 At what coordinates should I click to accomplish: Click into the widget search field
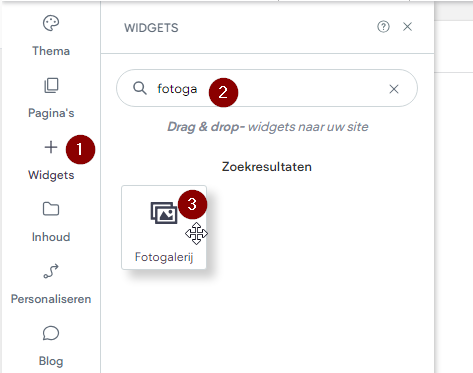pos(267,88)
